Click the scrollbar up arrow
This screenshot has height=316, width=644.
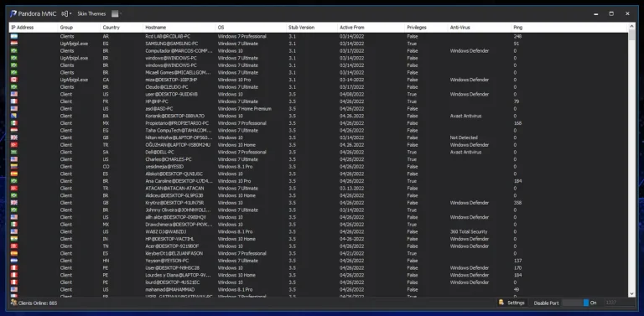tap(631, 27)
